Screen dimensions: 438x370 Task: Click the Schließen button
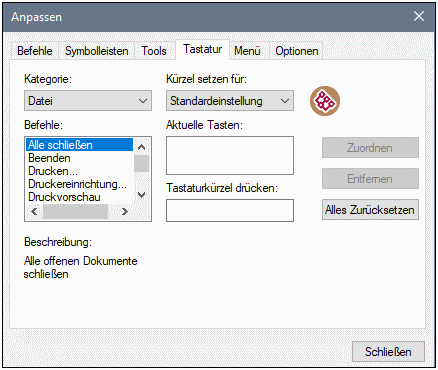pos(388,352)
